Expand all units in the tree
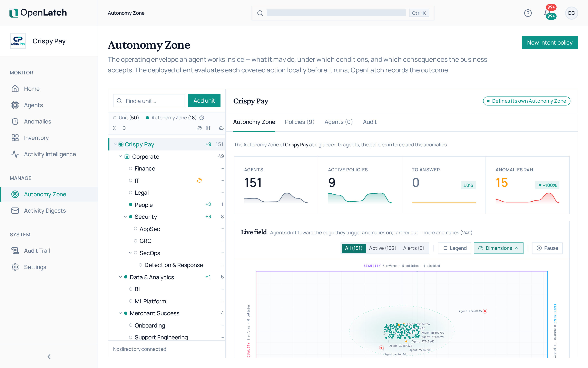 pos(124,128)
